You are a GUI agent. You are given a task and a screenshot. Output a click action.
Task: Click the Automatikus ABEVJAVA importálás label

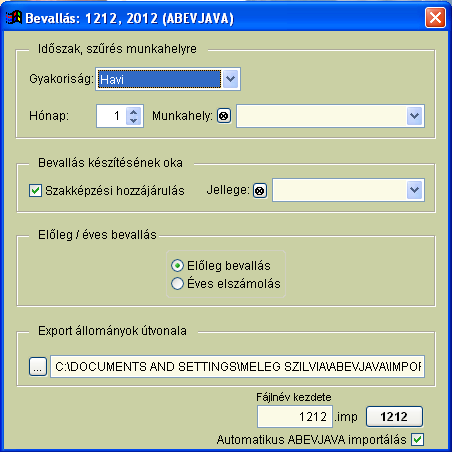tap(311, 440)
